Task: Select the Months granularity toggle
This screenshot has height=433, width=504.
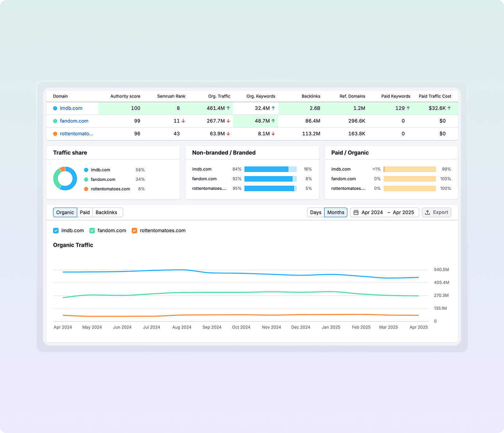Action: click(336, 212)
